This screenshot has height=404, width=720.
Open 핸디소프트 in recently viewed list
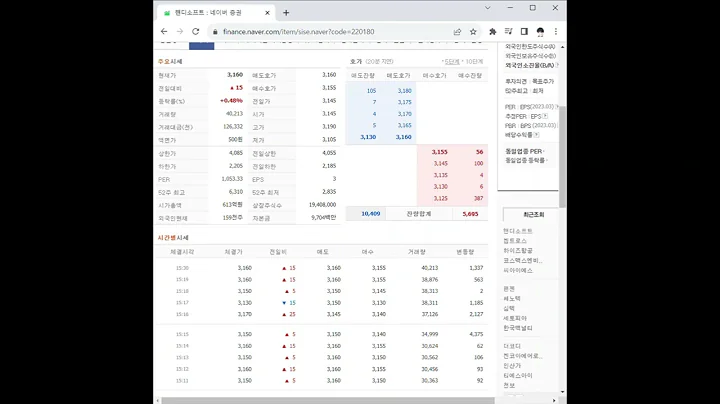click(x=518, y=231)
